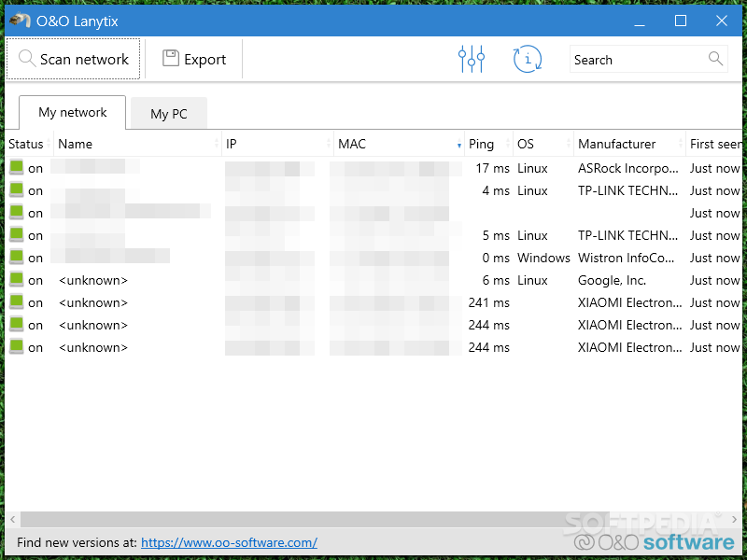The height and width of the screenshot is (560, 747).
Task: Minimize the O&O Lanytix window
Action: point(640,21)
